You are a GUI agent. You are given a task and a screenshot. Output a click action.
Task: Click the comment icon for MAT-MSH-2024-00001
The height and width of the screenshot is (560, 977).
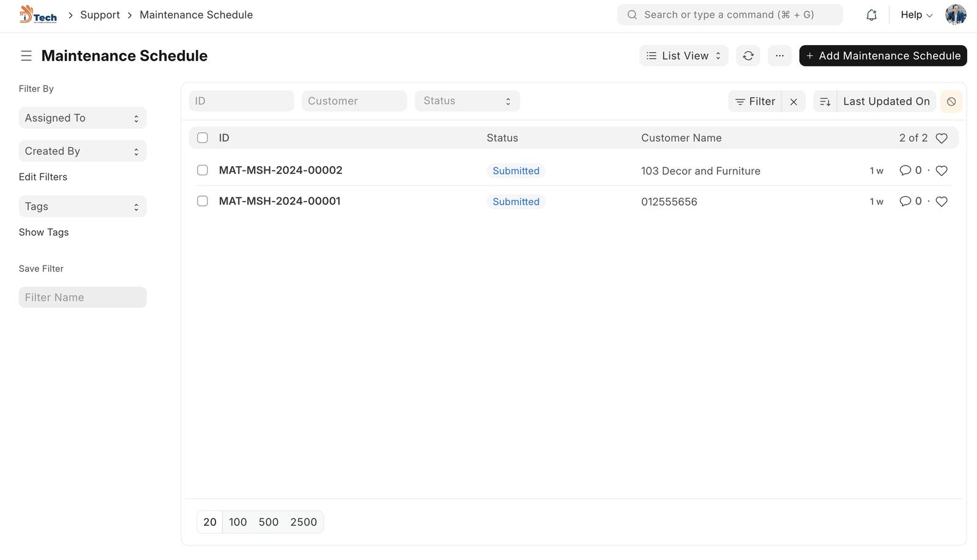pos(905,202)
